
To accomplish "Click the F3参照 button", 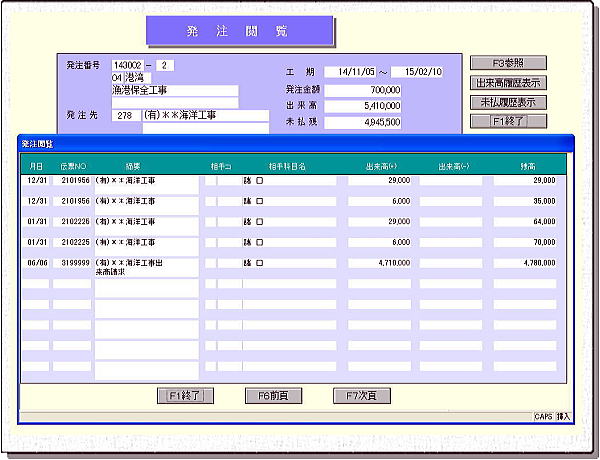I will (x=509, y=63).
